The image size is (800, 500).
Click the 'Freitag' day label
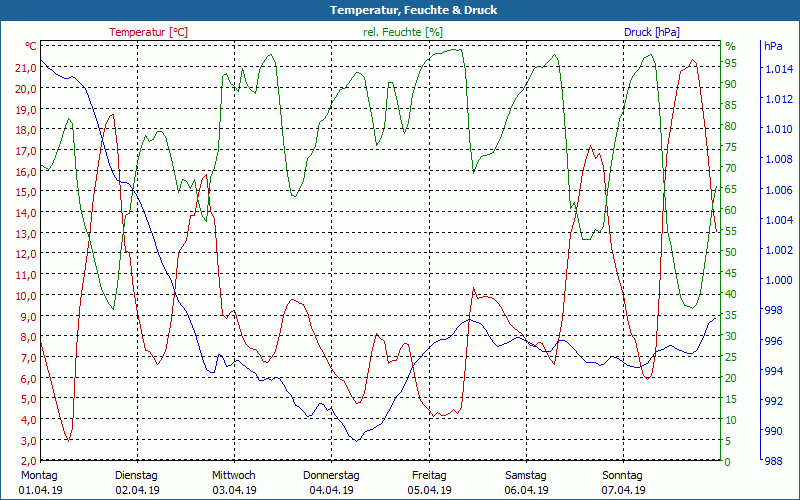coord(429,475)
